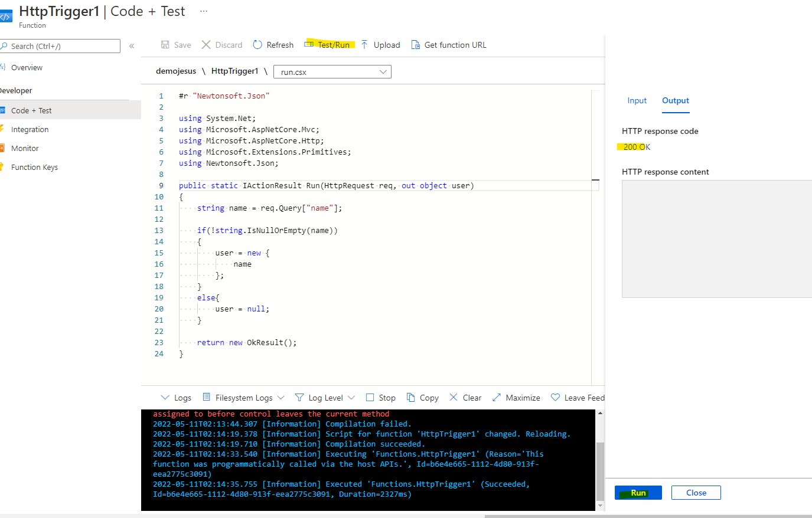Click the "user = null;" code line
This screenshot has width=812, height=518.
click(x=242, y=309)
